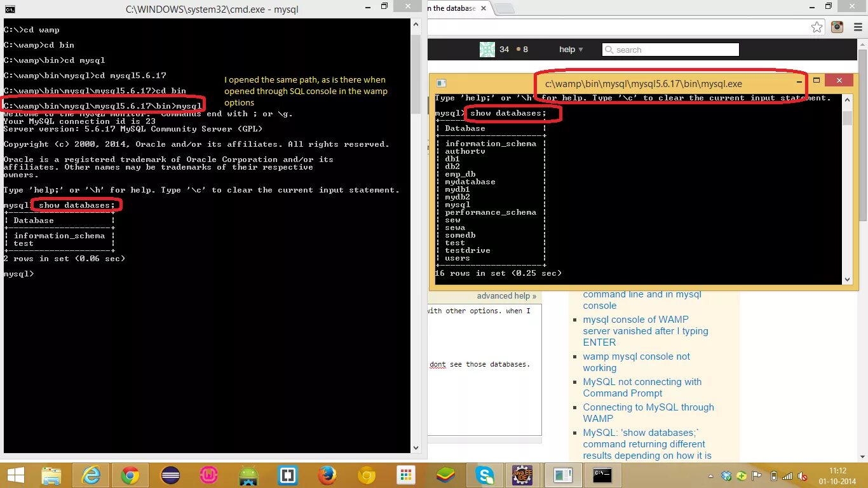Image resolution: width=868 pixels, height=488 pixels.
Task: Open the green Android icon in taskbar
Action: click(x=248, y=475)
